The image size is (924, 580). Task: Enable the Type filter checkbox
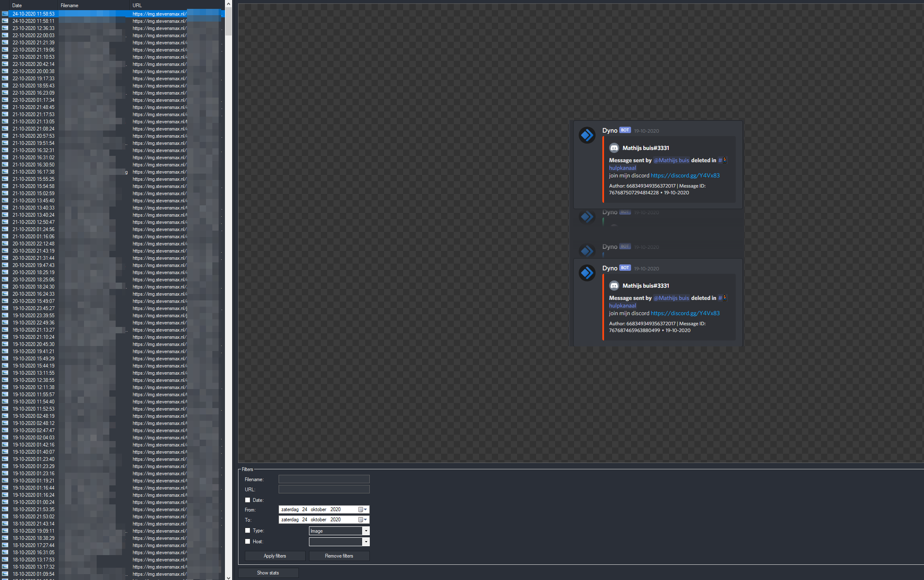[248, 531]
